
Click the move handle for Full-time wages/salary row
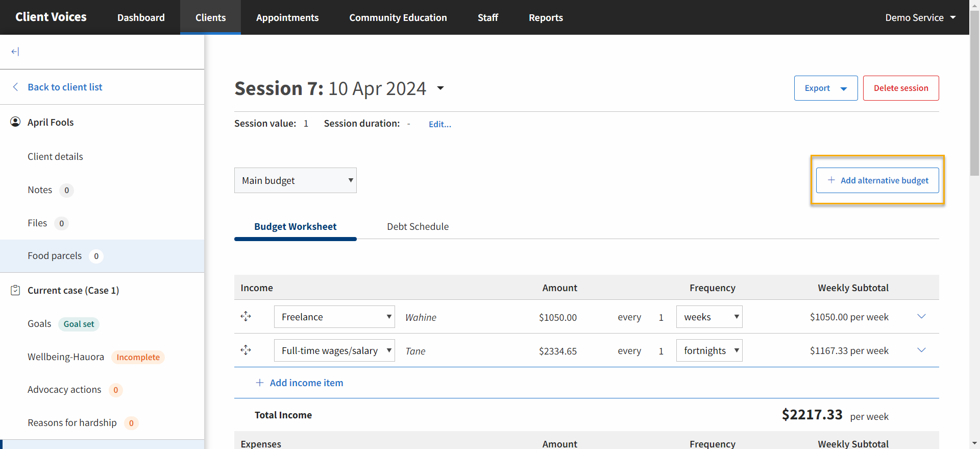pyautogui.click(x=246, y=350)
